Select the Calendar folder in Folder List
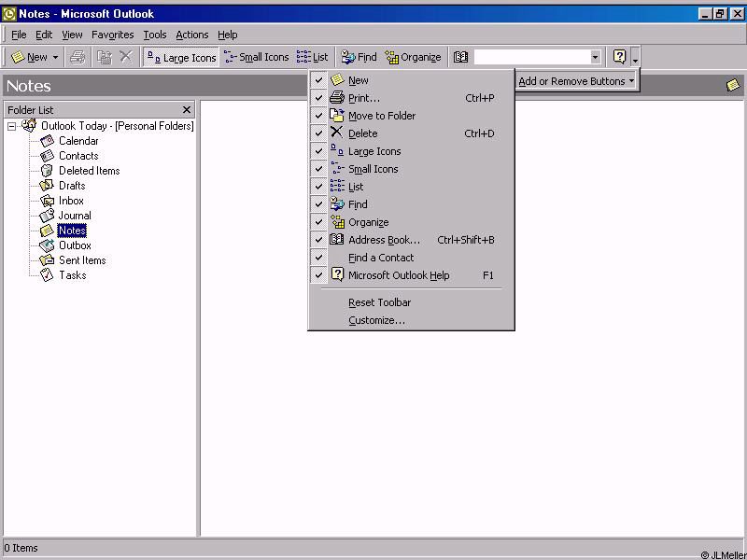 pos(78,141)
